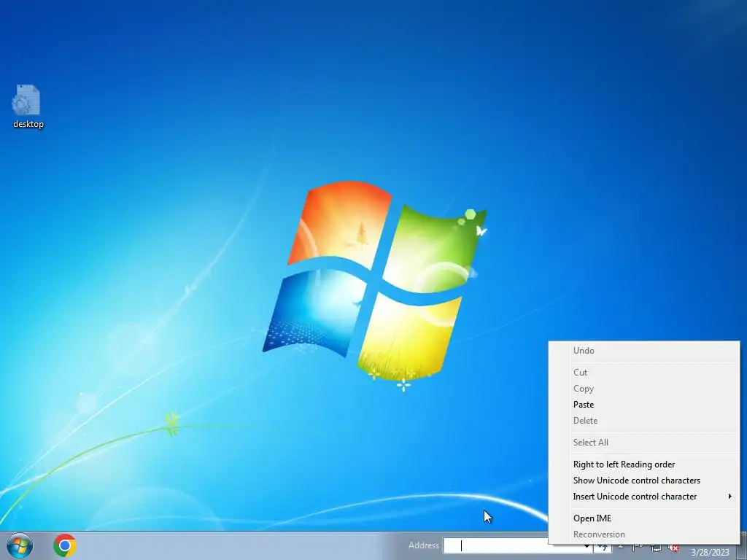Launch Google Chrome from the taskbar
Screen dimensions: 747x560
[x=65, y=545]
